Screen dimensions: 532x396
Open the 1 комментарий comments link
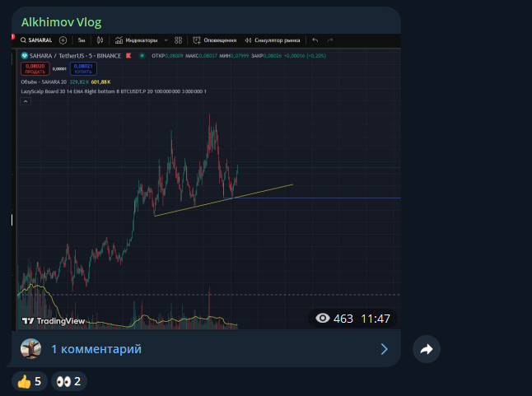[x=96, y=349]
